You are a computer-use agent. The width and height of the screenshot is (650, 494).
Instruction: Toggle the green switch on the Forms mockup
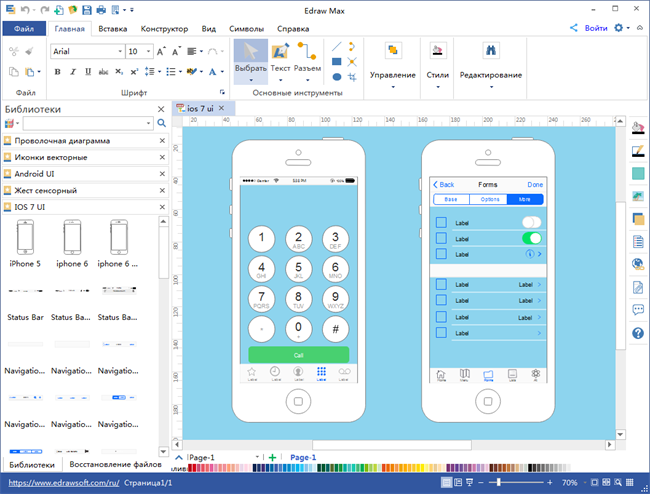click(x=532, y=238)
